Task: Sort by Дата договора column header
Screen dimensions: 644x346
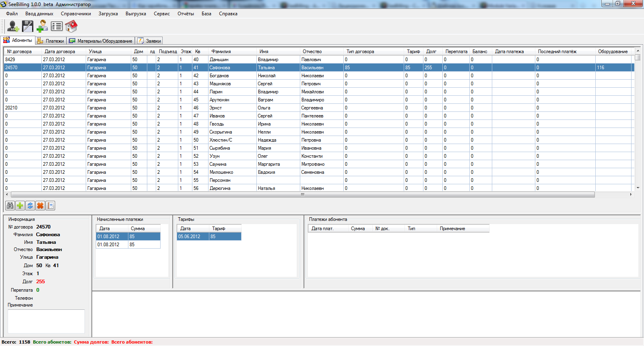Action: (64, 51)
